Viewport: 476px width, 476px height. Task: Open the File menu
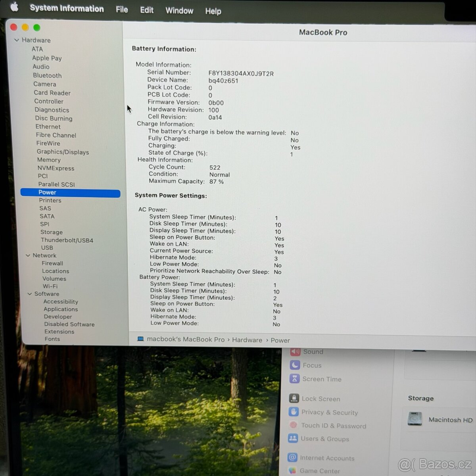pyautogui.click(x=122, y=10)
